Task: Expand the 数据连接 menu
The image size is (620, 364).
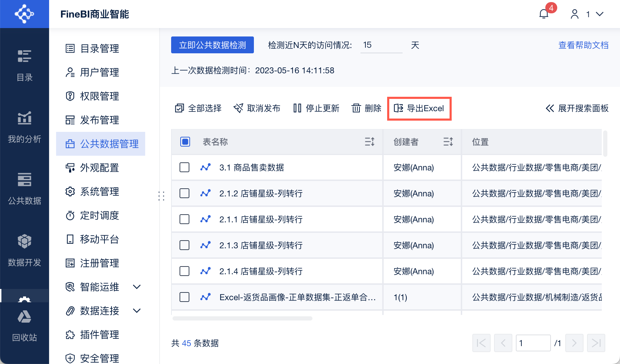Action: tap(137, 311)
